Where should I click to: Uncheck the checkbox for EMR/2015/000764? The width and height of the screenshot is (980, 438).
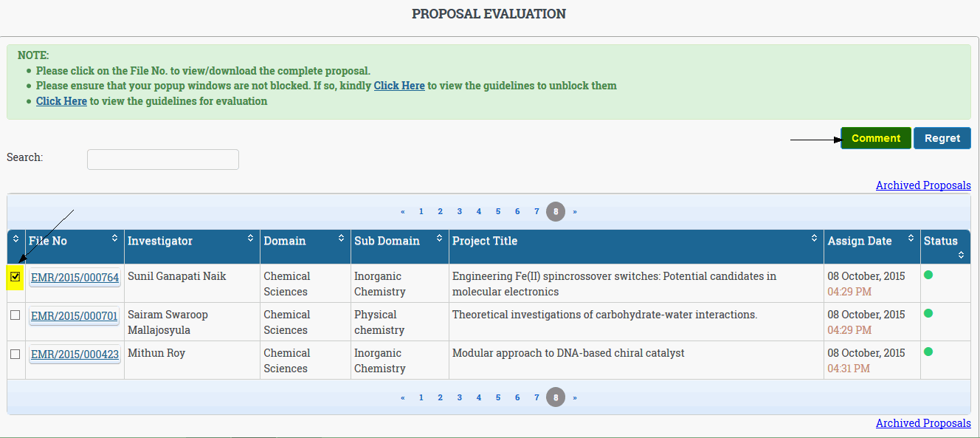15,277
